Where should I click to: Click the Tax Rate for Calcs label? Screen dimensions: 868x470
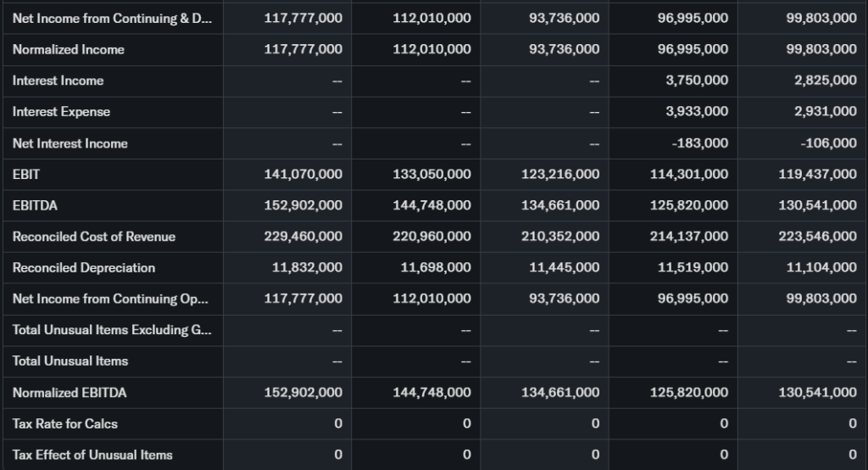(64, 423)
